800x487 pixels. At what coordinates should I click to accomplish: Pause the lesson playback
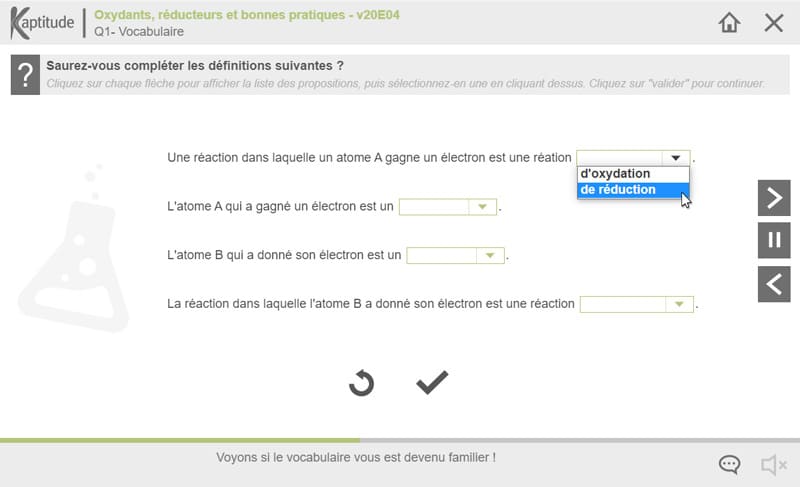pos(773,240)
